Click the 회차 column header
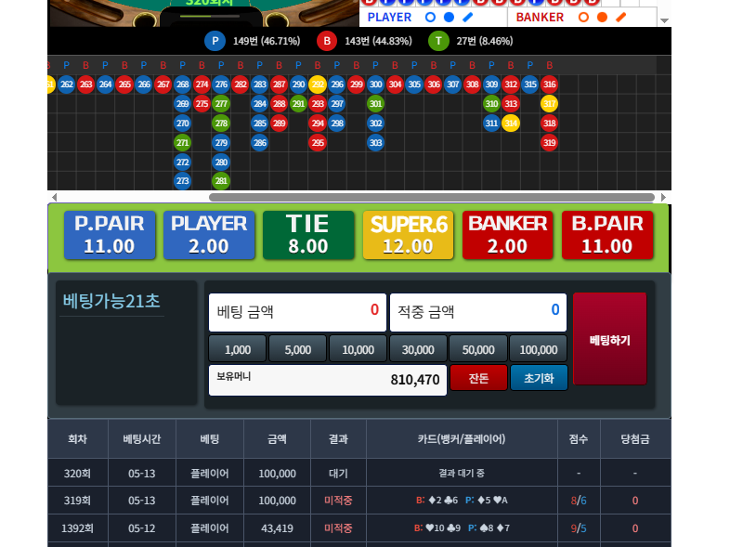The height and width of the screenshot is (547, 756). tap(78, 439)
